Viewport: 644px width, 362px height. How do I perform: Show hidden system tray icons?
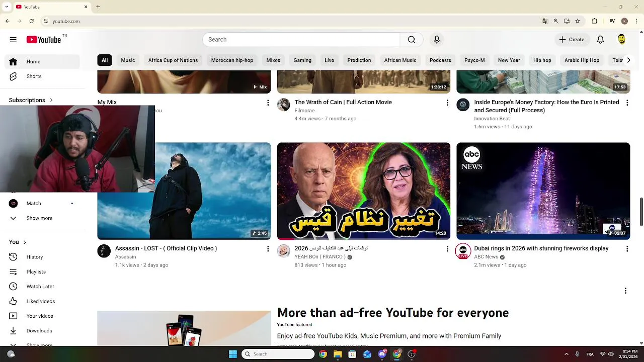[x=566, y=354]
